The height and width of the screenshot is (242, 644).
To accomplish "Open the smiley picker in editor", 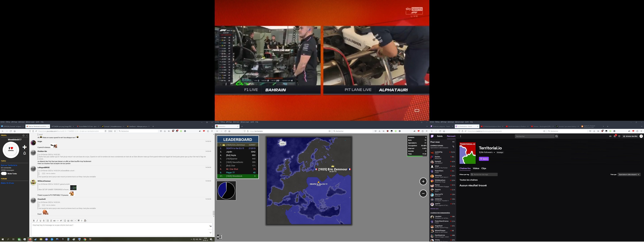I will [x=65, y=221].
